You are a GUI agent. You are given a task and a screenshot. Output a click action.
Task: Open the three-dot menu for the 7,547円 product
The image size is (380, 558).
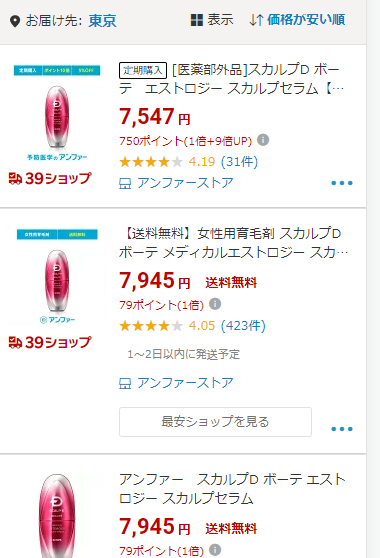pyautogui.click(x=342, y=183)
